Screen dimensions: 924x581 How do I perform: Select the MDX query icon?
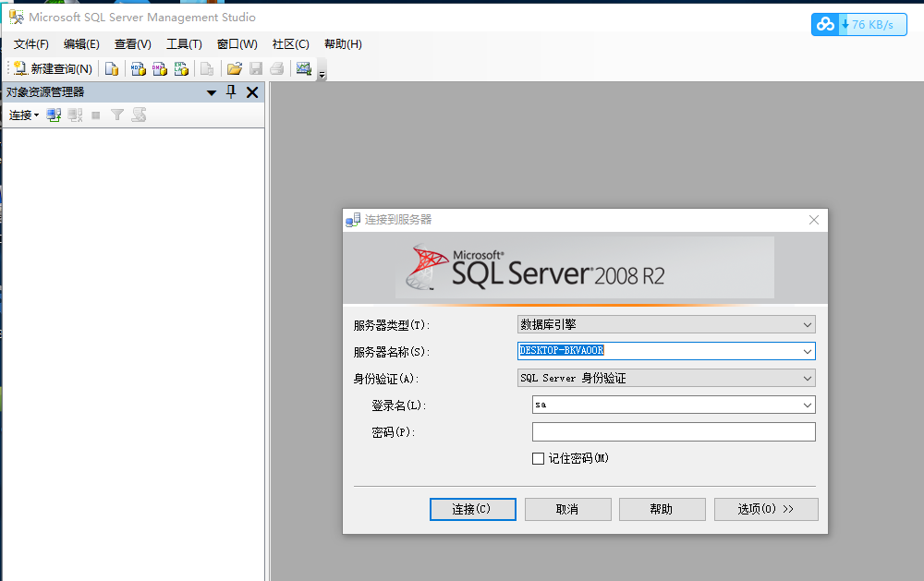[x=138, y=68]
